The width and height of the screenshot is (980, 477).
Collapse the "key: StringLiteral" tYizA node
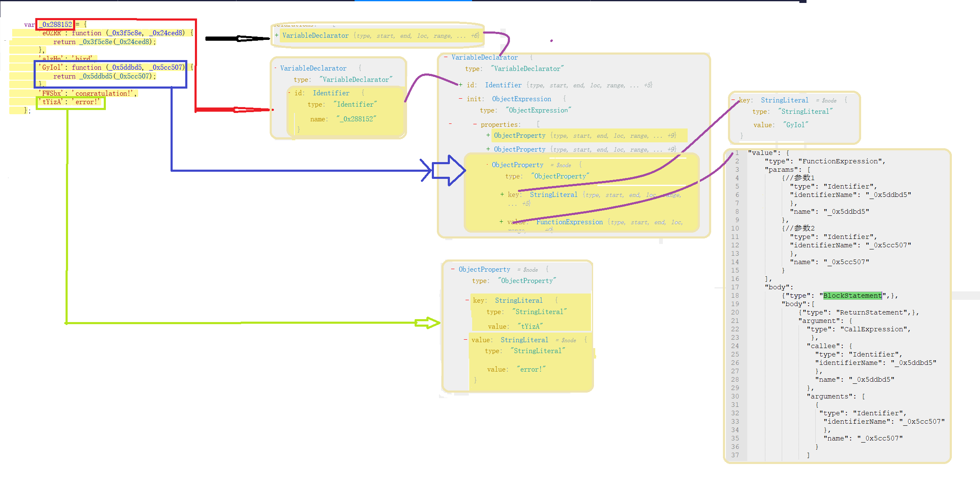468,300
